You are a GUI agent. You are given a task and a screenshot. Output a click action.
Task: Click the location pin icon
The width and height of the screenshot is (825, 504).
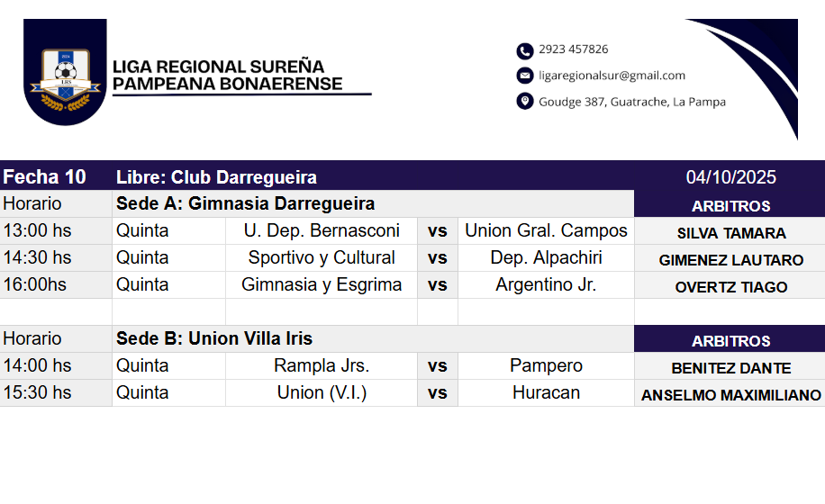point(524,102)
